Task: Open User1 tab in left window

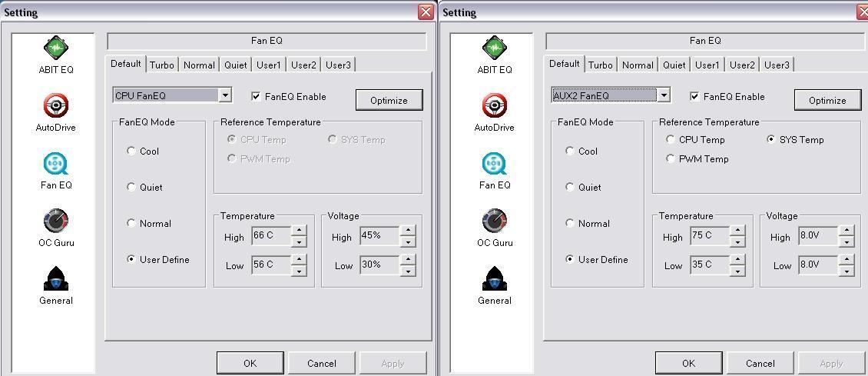Action: 269,65
